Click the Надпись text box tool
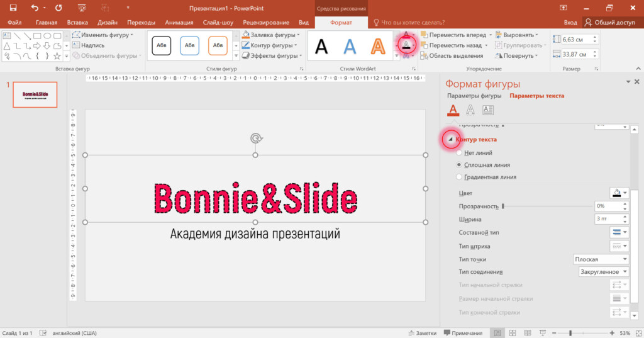This screenshot has height=338, width=644. pos(88,45)
